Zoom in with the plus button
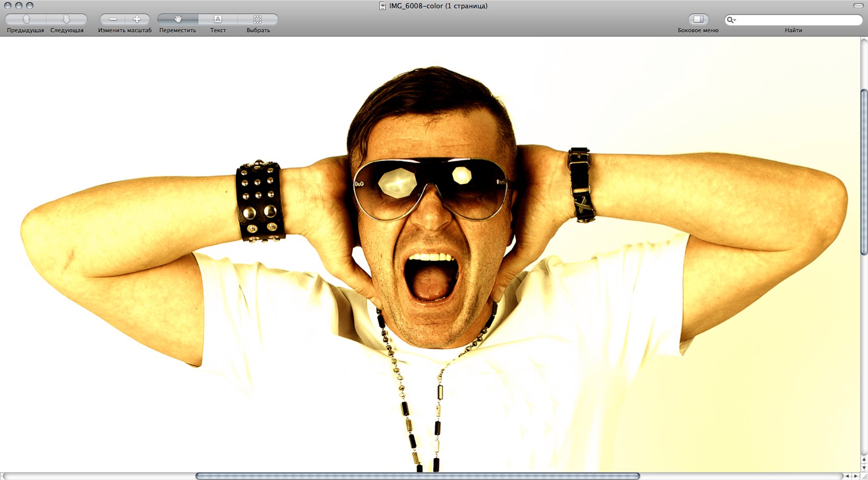This screenshot has height=480, width=868. (137, 19)
